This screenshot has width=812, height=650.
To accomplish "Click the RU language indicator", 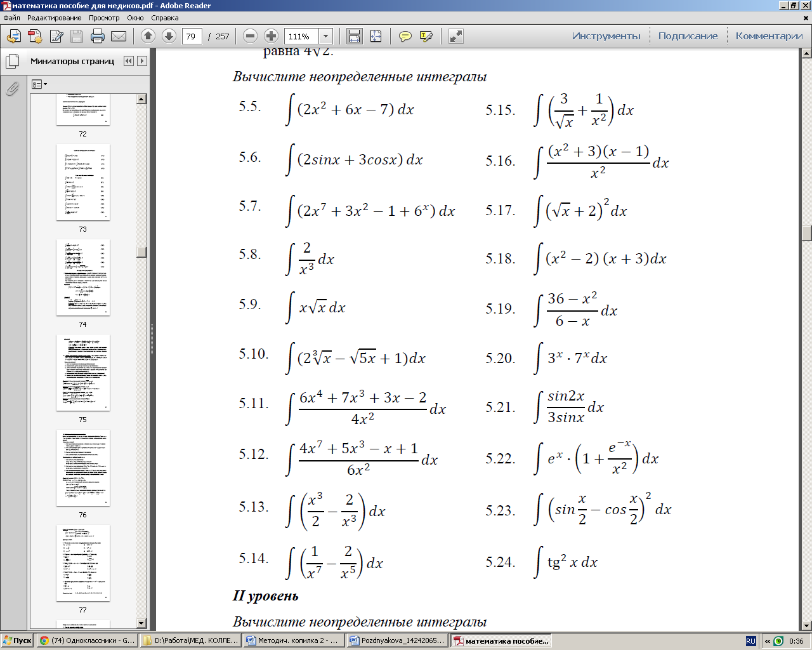I will [751, 641].
